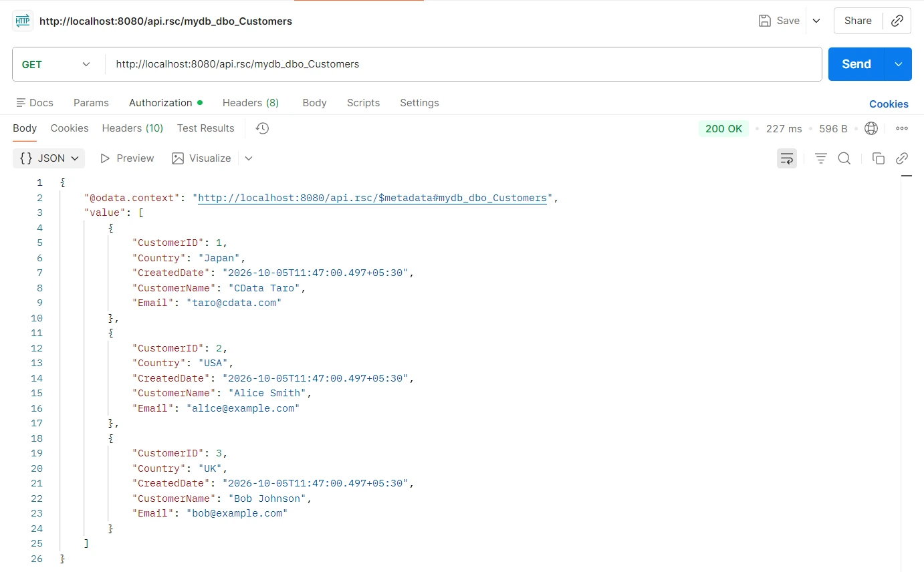Switch to the response Cookies tab
Screen dimensions: 924x572
pyautogui.click(x=70, y=128)
